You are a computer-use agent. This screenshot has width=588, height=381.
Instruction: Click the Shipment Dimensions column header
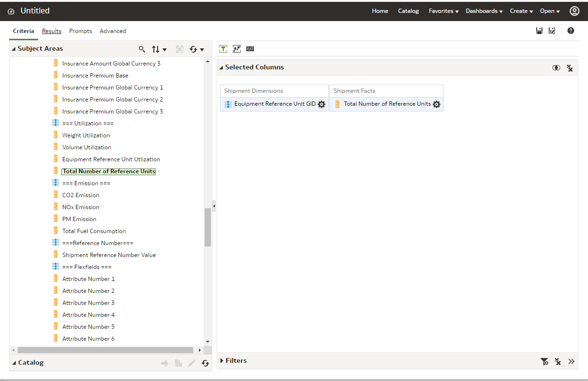click(x=274, y=91)
